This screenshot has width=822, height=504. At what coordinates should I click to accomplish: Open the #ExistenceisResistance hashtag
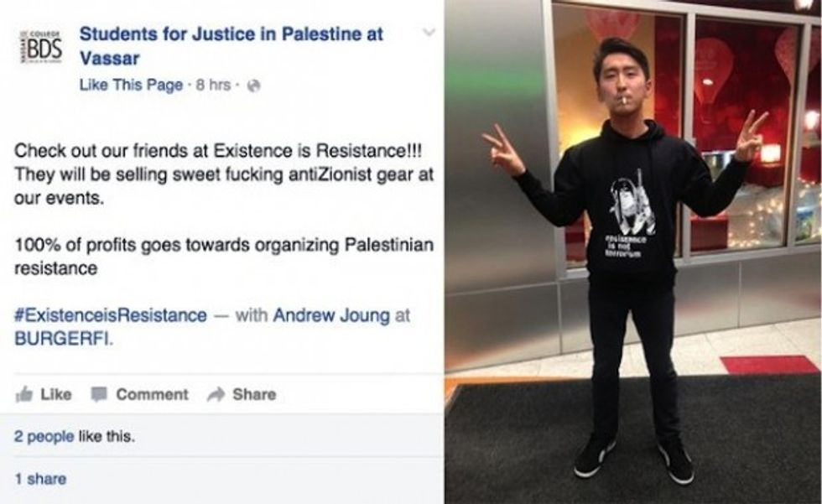(111, 315)
